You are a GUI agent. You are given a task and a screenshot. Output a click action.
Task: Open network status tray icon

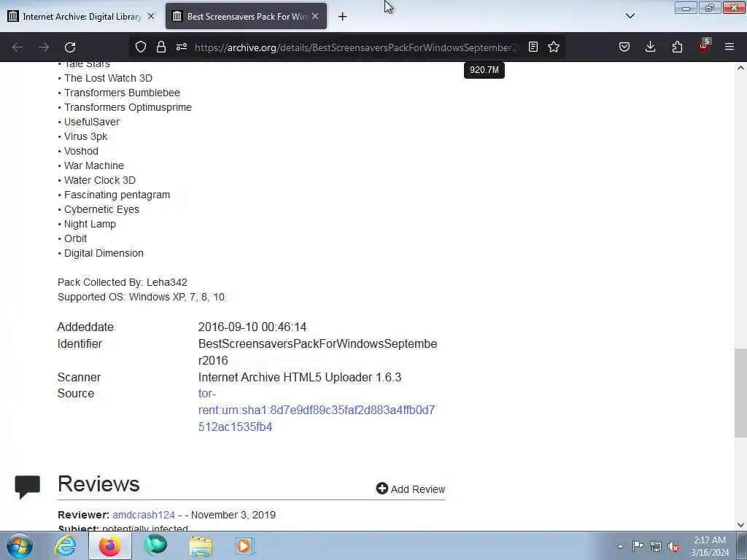pyautogui.click(x=656, y=546)
